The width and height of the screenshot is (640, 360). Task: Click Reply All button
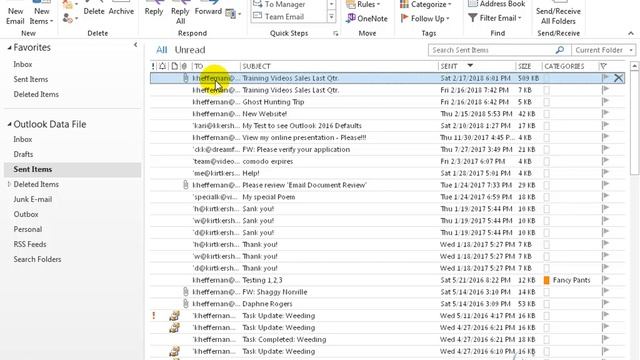coord(180,14)
